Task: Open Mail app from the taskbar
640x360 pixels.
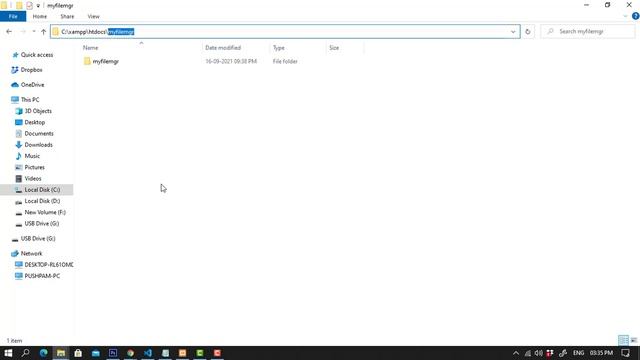Action: click(96, 353)
